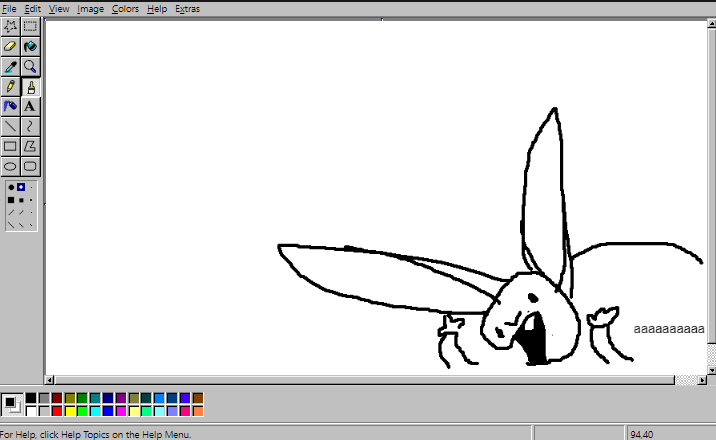Select the Magnifier tool
Viewport: 716px width, 440px height.
tap(30, 67)
